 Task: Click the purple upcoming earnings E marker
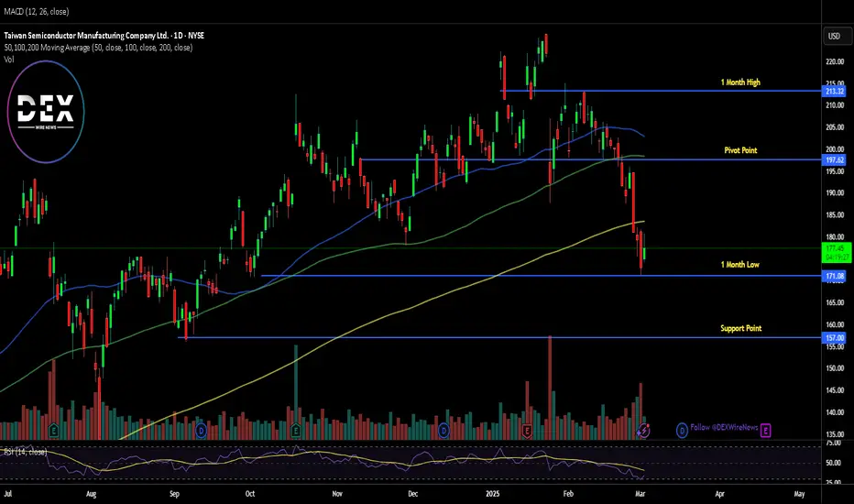(766, 431)
